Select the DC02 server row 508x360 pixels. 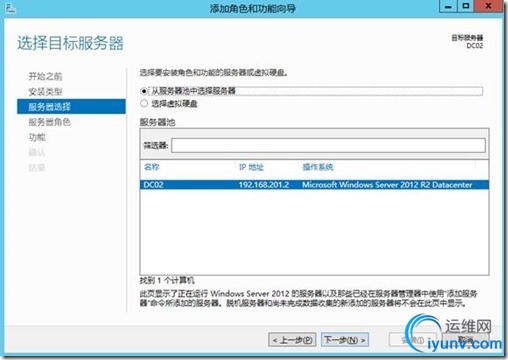(314, 185)
